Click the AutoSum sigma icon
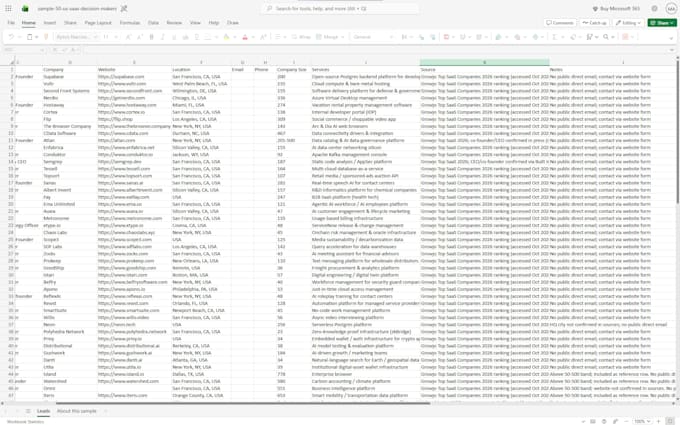Viewport: 680px width, 425px height. tap(554, 37)
